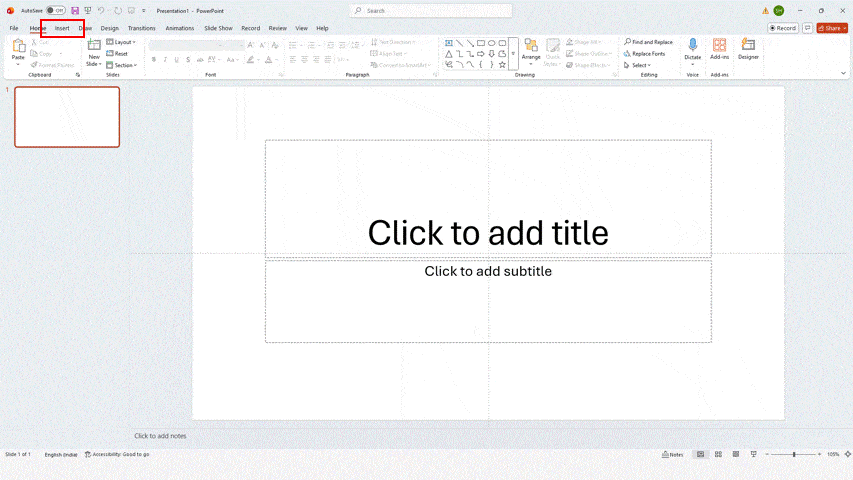This screenshot has width=853, height=480.
Task: Click the Accessibility: Good to go status
Action: click(x=117, y=454)
